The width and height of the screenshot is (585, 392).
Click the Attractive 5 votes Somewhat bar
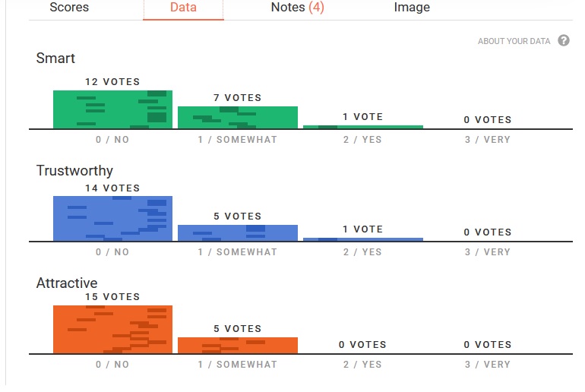[238, 346]
